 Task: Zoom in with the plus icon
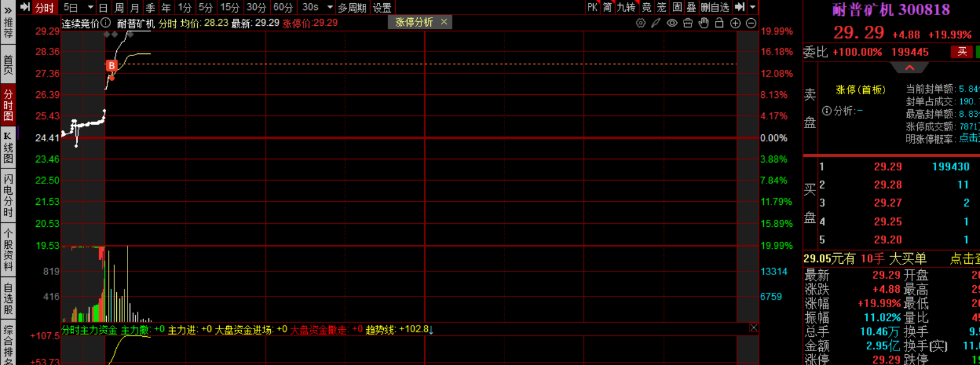(x=736, y=23)
